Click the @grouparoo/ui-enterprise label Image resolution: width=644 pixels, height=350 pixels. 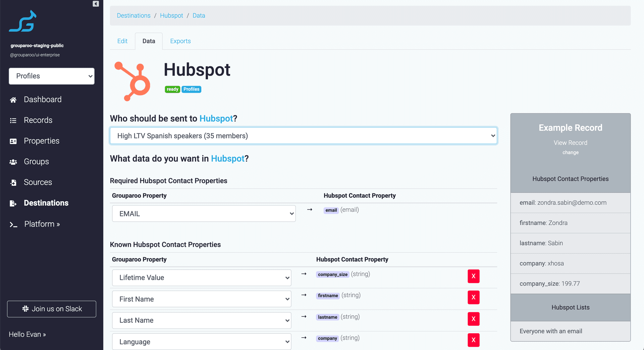(35, 55)
